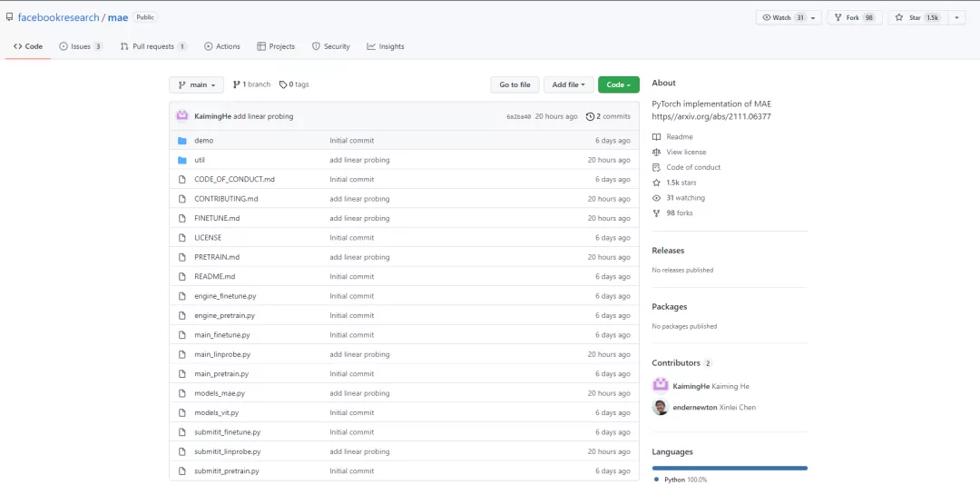Screen dimensions: 980x485
Task: Open the green Code dropdown
Action: pyautogui.click(x=618, y=84)
